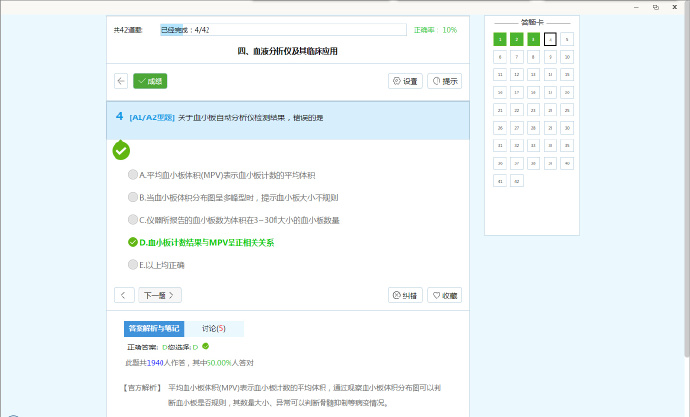The height and width of the screenshot is (417, 690).
Task: Click the large green correct checkmark icon
Action: click(x=121, y=150)
